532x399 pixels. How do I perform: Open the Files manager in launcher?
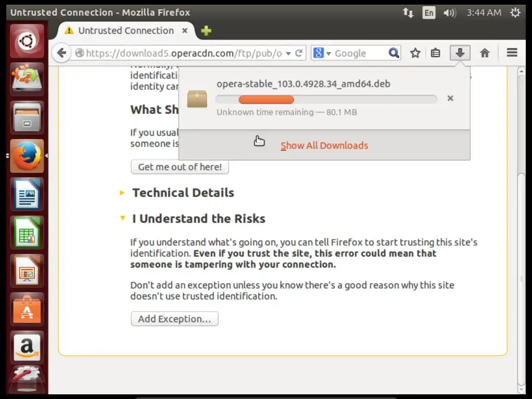coord(27,118)
